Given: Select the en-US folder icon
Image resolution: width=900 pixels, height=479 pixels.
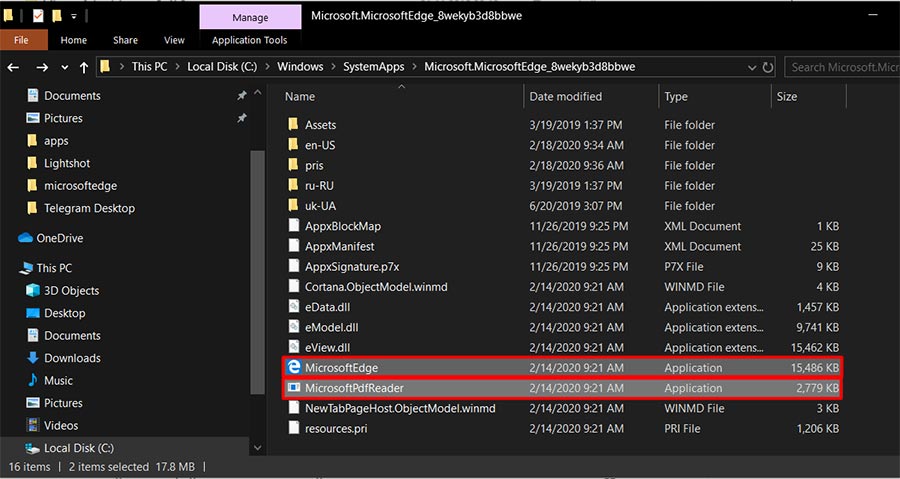Looking at the screenshot, I should (293, 145).
